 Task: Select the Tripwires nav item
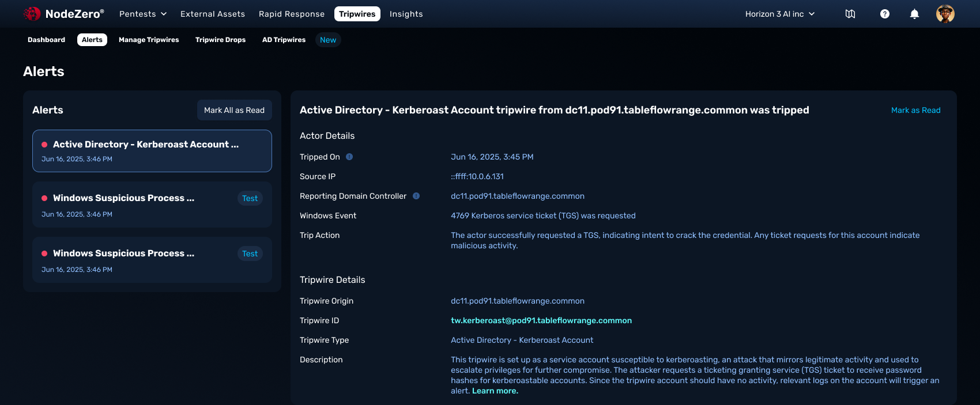pyautogui.click(x=357, y=14)
